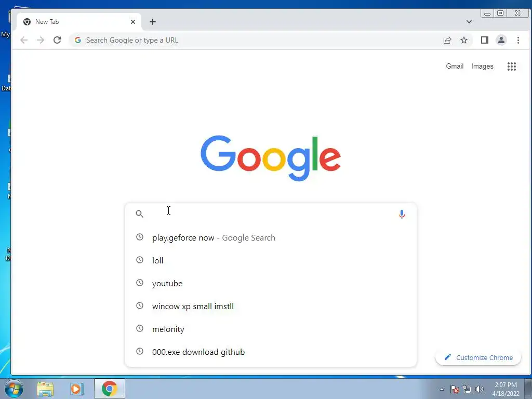Select the New Tab browser tab
The image size is (532, 399).
tap(79, 22)
